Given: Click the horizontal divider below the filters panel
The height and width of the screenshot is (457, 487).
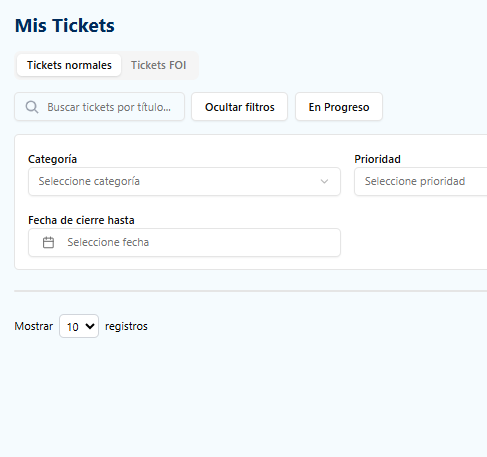Looking at the screenshot, I should 251,291.
